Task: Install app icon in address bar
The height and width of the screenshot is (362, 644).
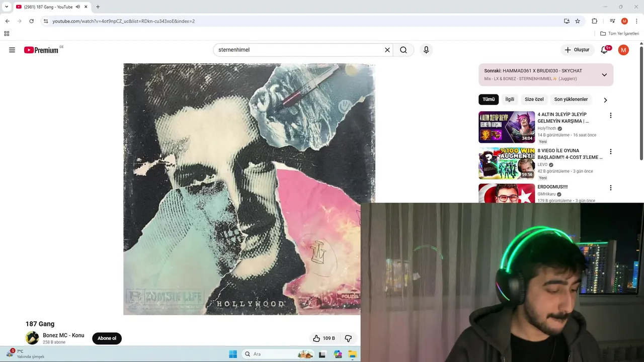Action: point(567,21)
